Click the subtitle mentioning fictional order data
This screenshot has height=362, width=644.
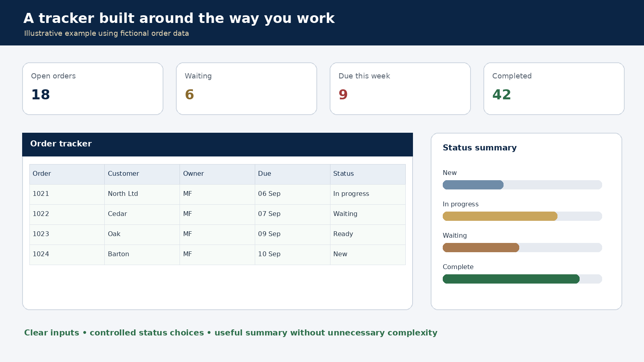coord(106,33)
